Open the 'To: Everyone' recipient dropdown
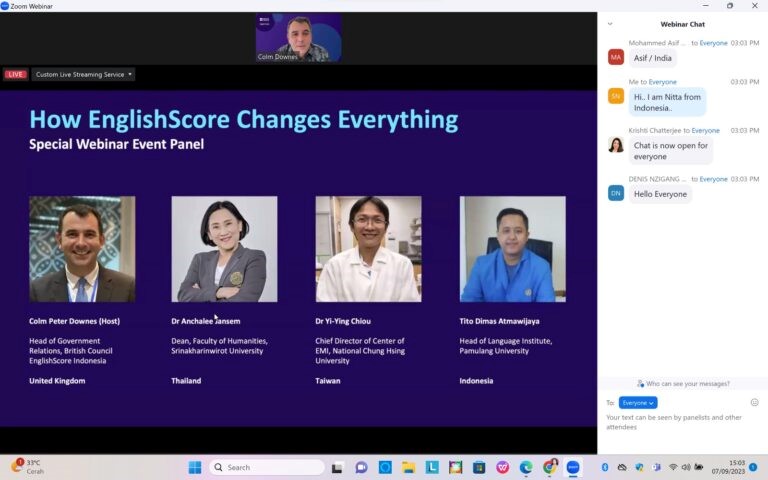The width and height of the screenshot is (768, 480). (638, 403)
